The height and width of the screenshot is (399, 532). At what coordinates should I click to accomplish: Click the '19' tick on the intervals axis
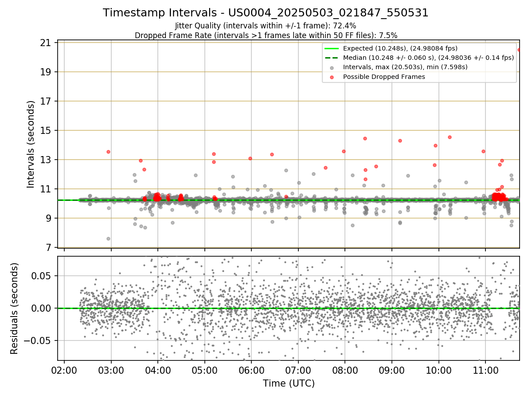(x=45, y=72)
